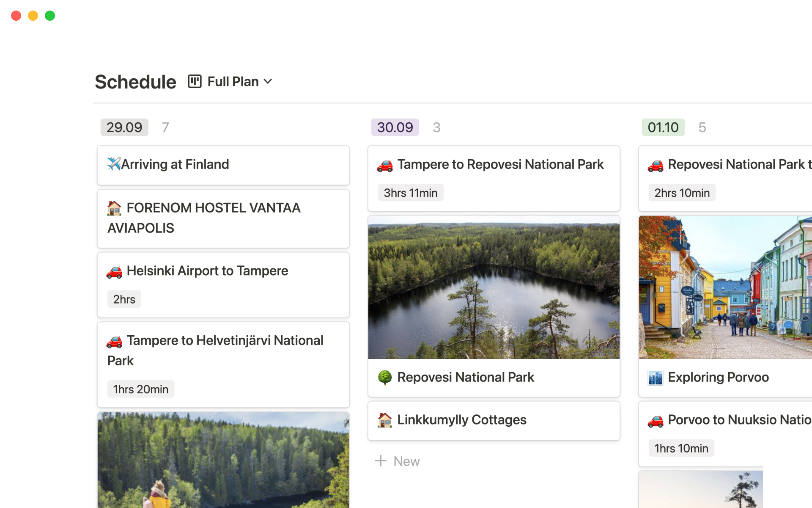The width and height of the screenshot is (812, 508).
Task: Click the house icon on Linkkumylly Cottages
Action: [x=385, y=420]
